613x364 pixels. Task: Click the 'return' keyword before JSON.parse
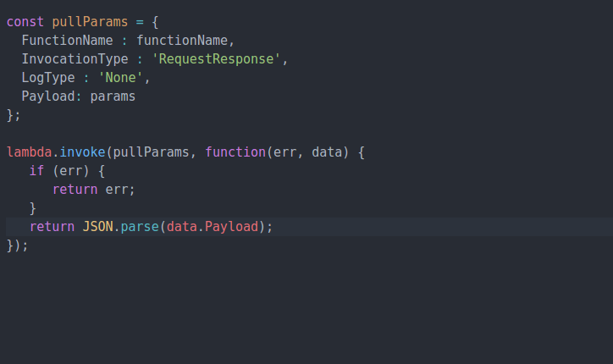click(x=52, y=227)
